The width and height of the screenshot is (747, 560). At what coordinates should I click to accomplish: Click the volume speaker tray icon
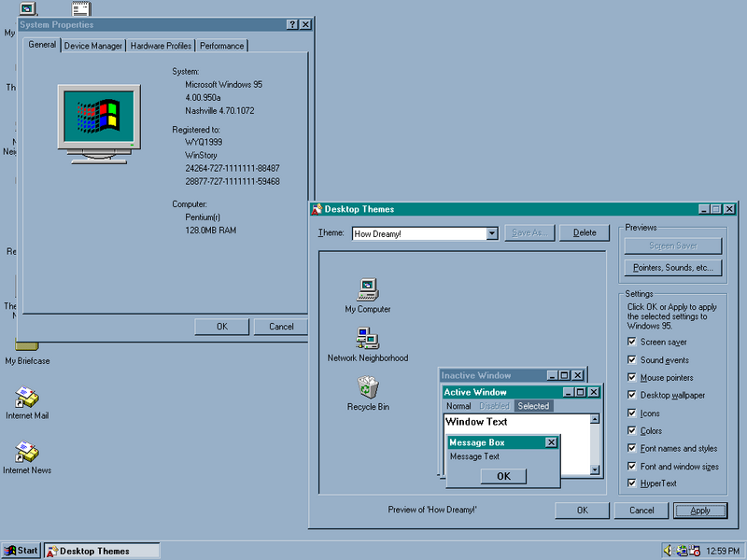pyautogui.click(x=668, y=551)
